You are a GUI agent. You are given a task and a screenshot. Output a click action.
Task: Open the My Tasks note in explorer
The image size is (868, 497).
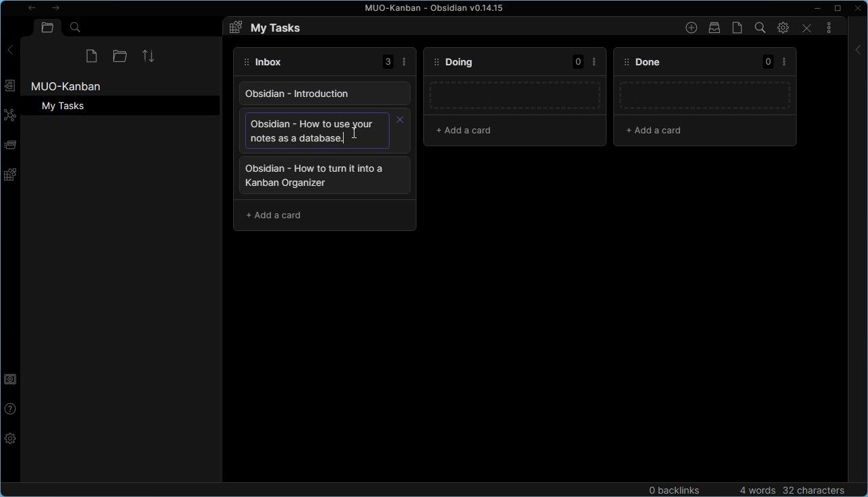click(120, 106)
